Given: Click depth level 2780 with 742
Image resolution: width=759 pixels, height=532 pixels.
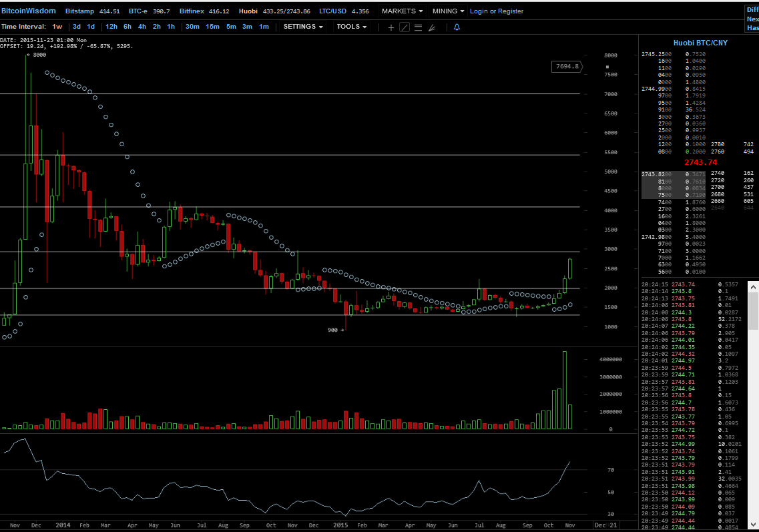Looking at the screenshot, I should [x=732, y=144].
